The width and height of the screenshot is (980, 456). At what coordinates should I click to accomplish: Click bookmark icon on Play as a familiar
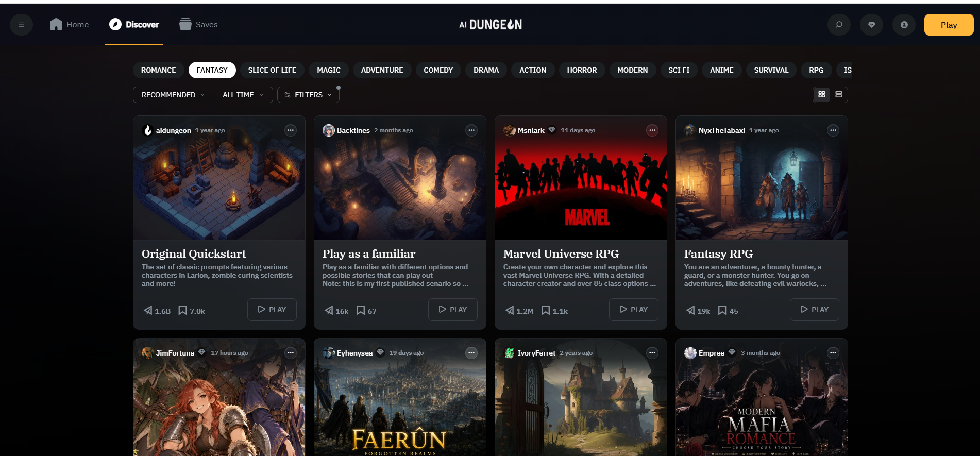pos(361,310)
